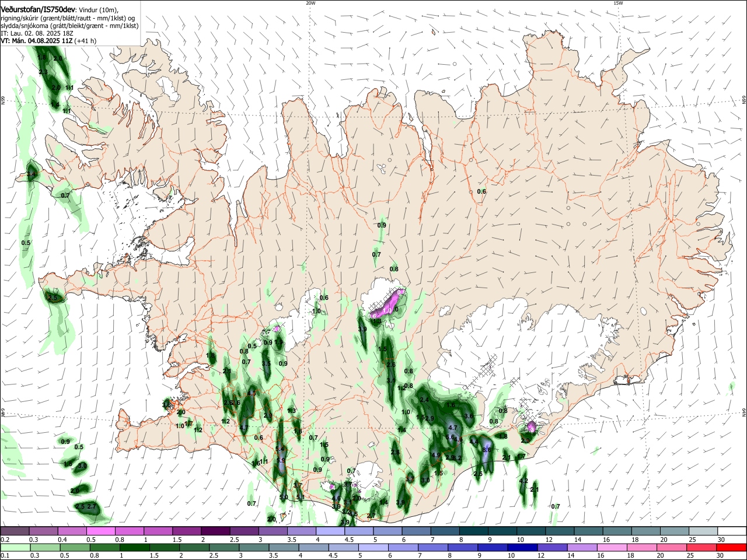Click the dusky mauve 0.2 snow legend swatch
The image size is (747, 560).
[x=15, y=531]
